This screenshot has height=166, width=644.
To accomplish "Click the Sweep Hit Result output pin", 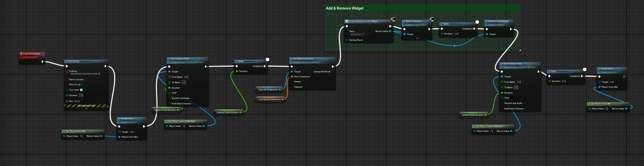I will coord(333,72).
